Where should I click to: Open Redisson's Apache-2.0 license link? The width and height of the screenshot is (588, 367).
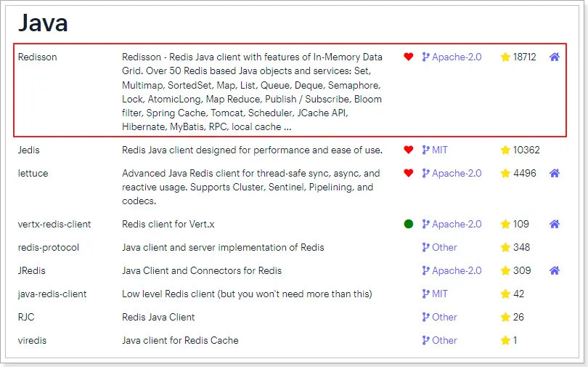tap(452, 57)
